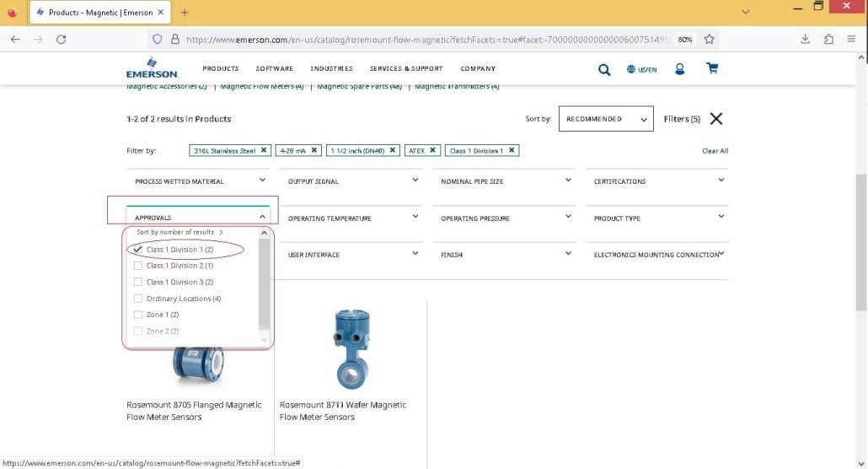868x469 pixels.
Task: Show the tracking protection shield info
Action: point(158,40)
